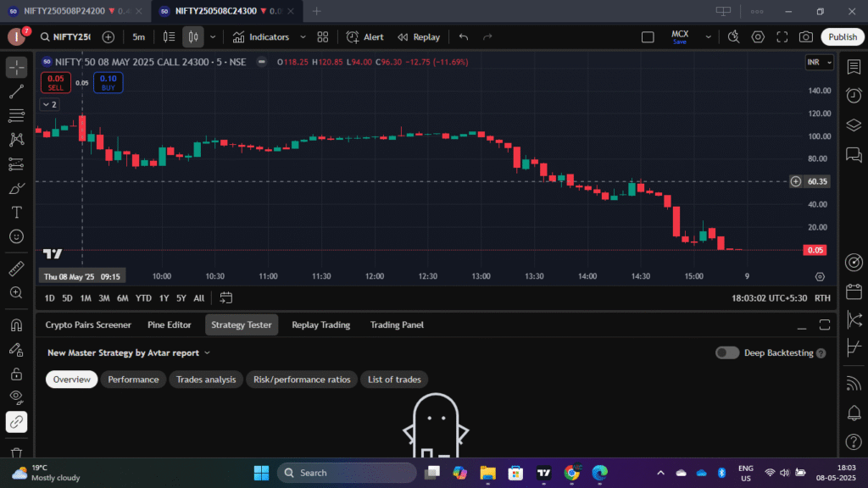This screenshot has height=488, width=868.
Task: Click the layout setup square icon
Action: [648, 37]
